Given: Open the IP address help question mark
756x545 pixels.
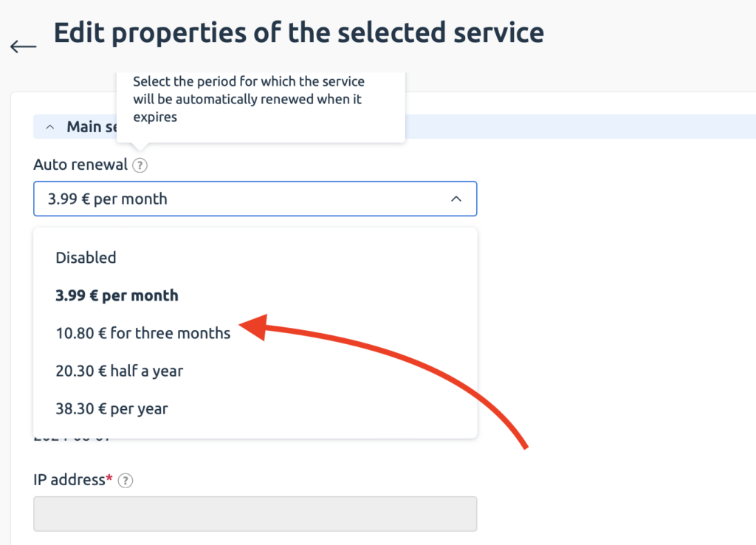Looking at the screenshot, I should pos(126,480).
